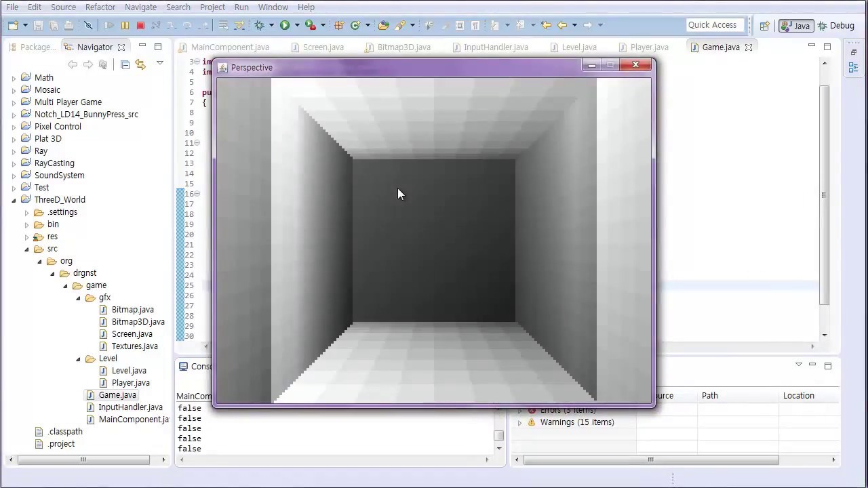
Task: Click the Debug bug icon in toolbar
Action: pos(259,25)
